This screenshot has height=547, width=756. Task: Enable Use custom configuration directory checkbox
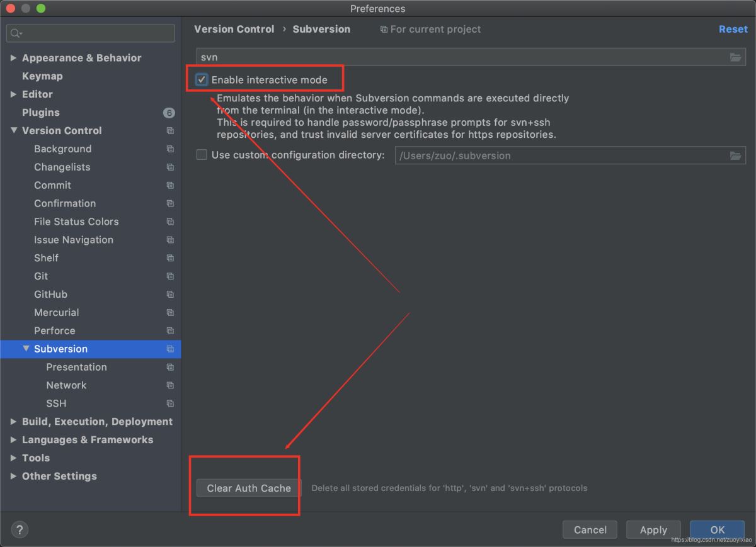point(202,155)
